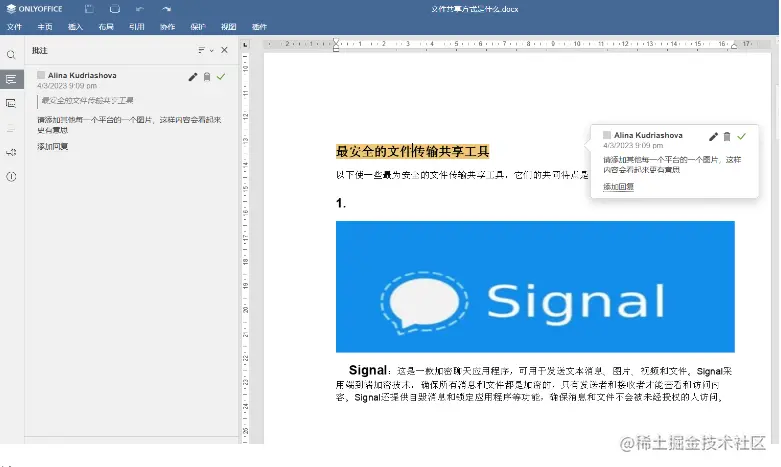The width and height of the screenshot is (781, 467).
Task: Delete Alina's comment in the sidebar panel
Action: [207, 77]
